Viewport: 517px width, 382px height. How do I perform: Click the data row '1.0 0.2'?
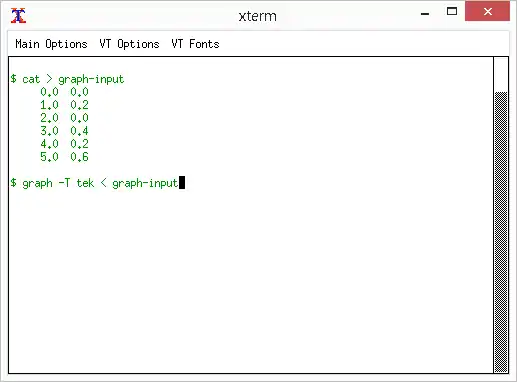tap(64, 105)
